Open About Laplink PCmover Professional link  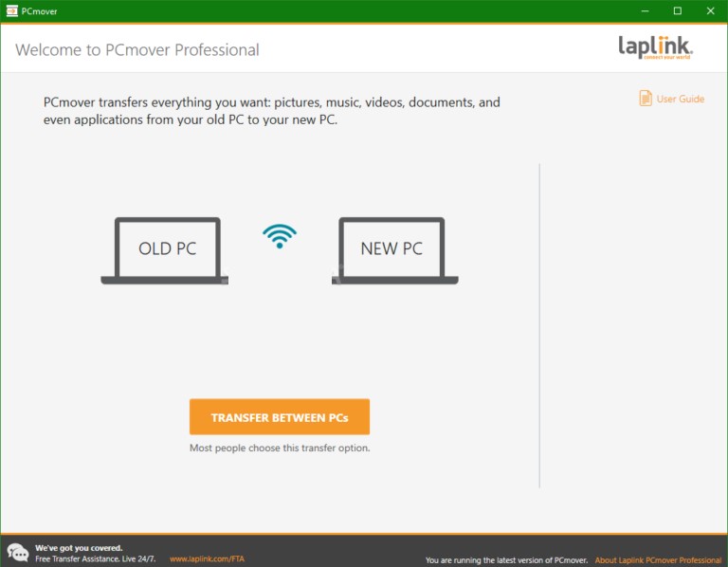[658, 560]
